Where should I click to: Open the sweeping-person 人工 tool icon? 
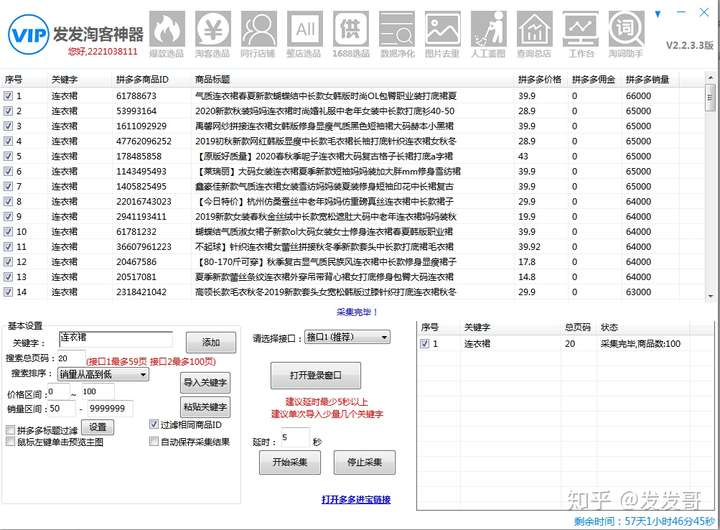489,29
